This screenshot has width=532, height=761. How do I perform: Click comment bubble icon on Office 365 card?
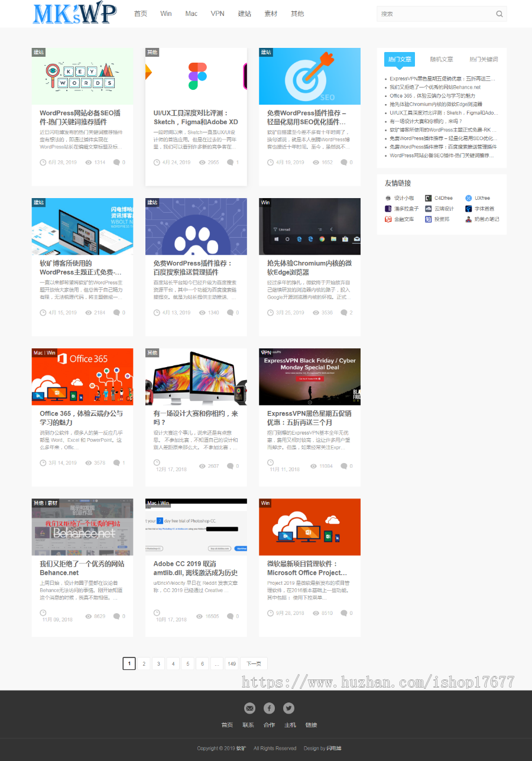pos(116,462)
